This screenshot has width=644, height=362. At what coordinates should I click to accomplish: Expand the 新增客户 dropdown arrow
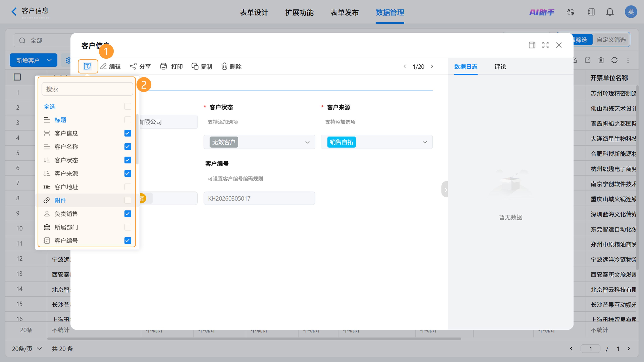(49, 60)
